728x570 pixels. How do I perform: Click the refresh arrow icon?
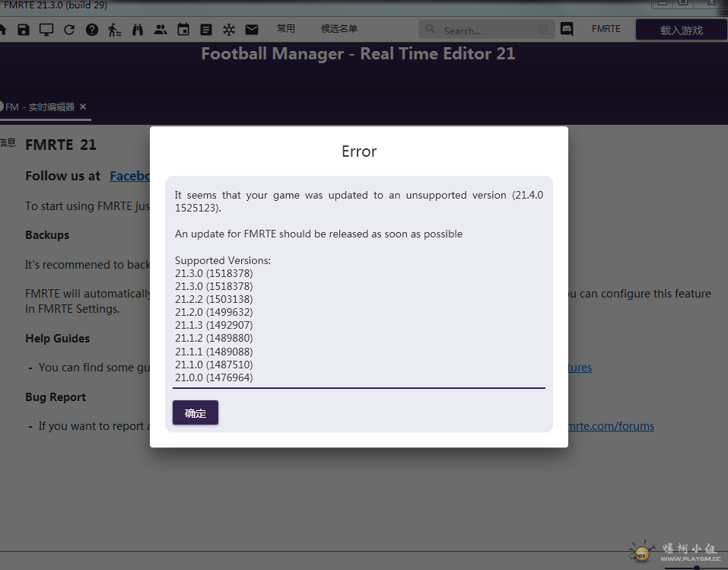click(69, 30)
